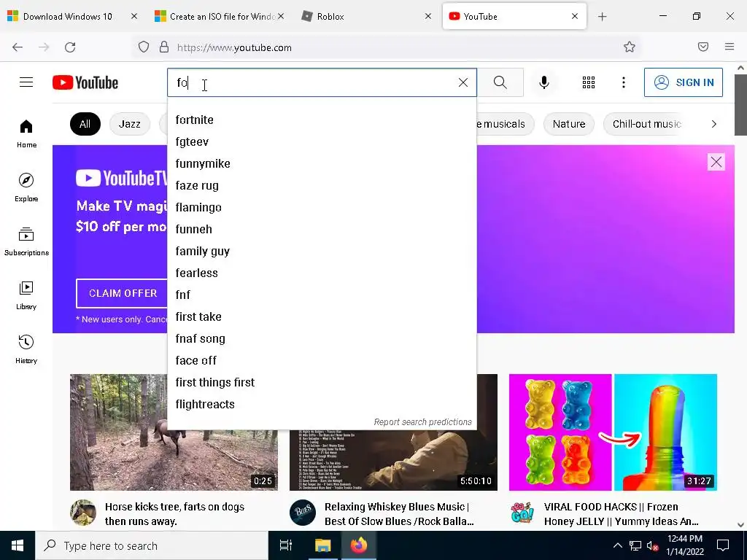Open Windows Start menu
Viewport: 747px width, 560px height.
[x=18, y=545]
